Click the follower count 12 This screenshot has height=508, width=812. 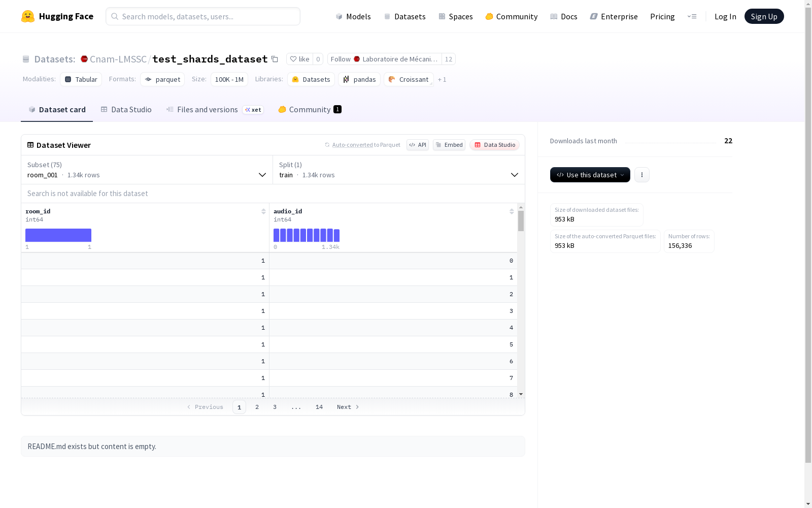[449, 59]
